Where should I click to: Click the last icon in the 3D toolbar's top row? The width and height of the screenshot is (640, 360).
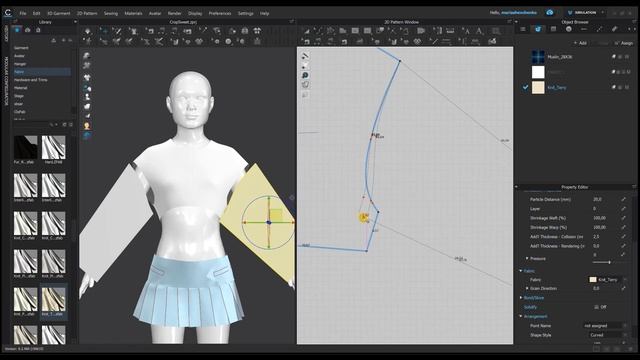pos(257,31)
